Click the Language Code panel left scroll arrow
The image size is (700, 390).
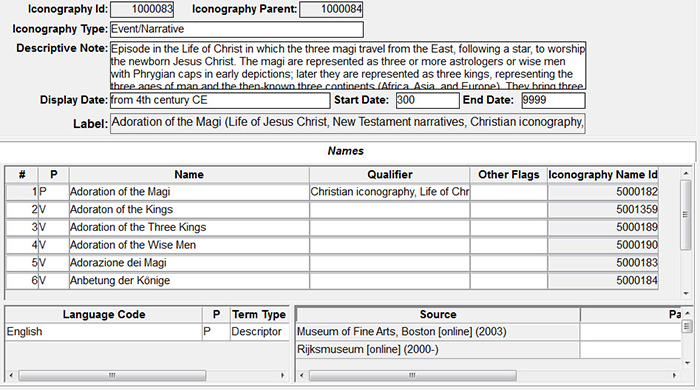[x=11, y=375]
